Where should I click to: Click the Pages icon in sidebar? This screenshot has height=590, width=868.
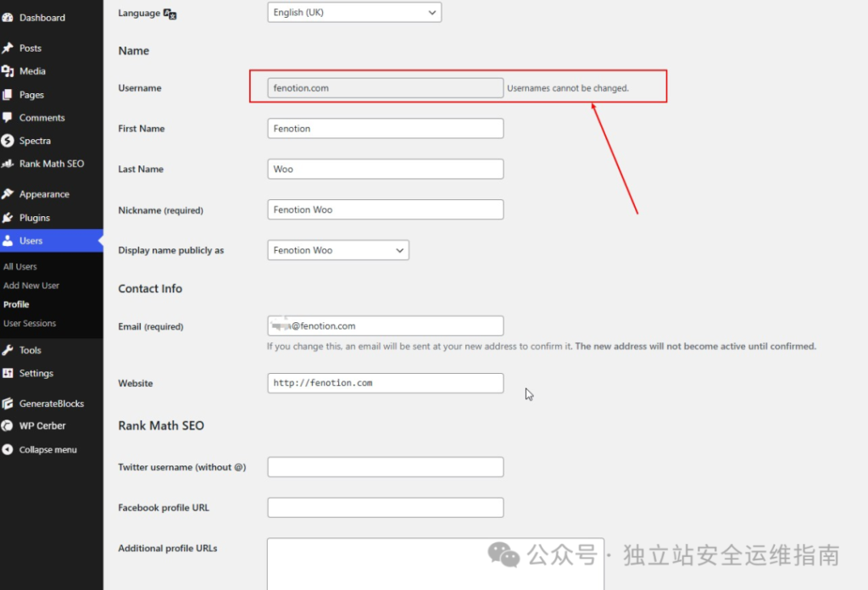click(8, 95)
